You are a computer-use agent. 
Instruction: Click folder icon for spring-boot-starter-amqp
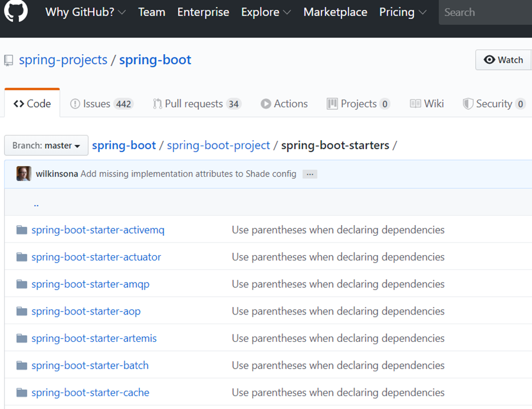click(22, 284)
